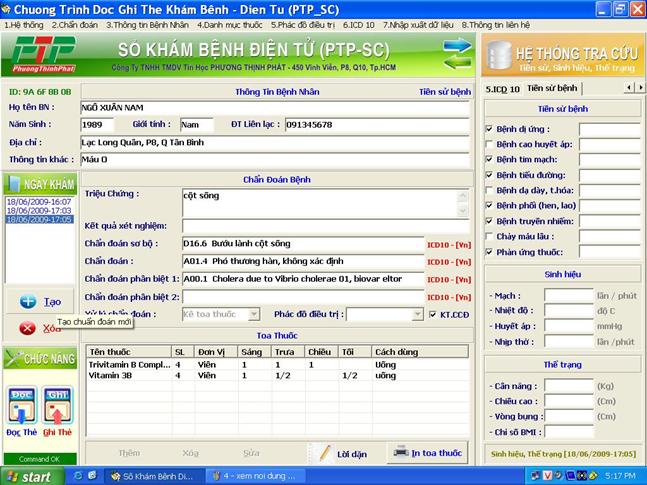Select exam date 18/06/2009-17:03 in list
647x485 pixels.
click(38, 211)
